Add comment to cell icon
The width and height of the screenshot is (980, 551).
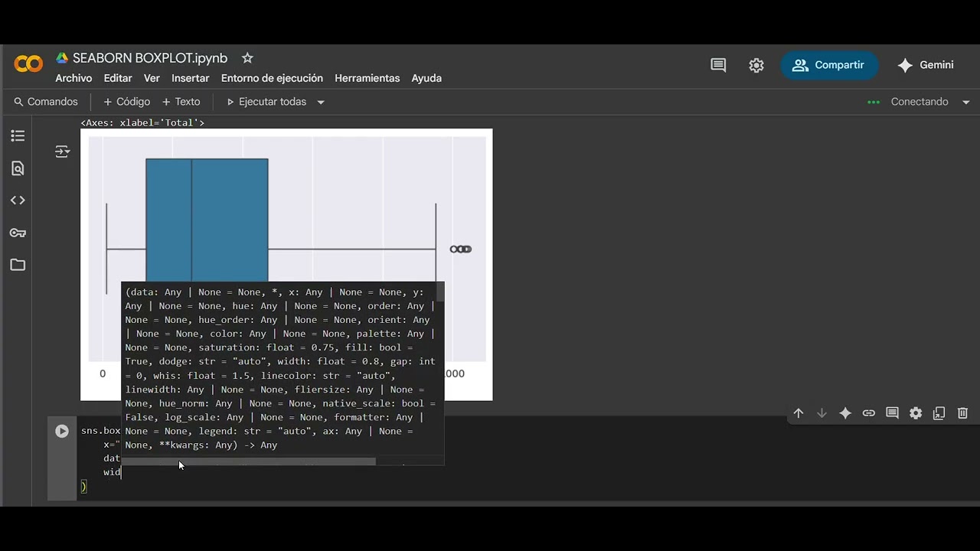tap(892, 413)
